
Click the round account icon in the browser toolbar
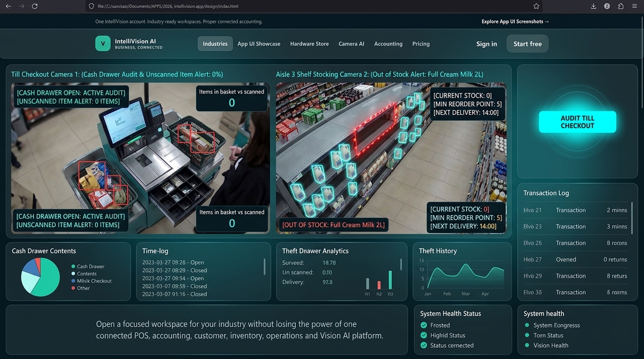point(607,6)
